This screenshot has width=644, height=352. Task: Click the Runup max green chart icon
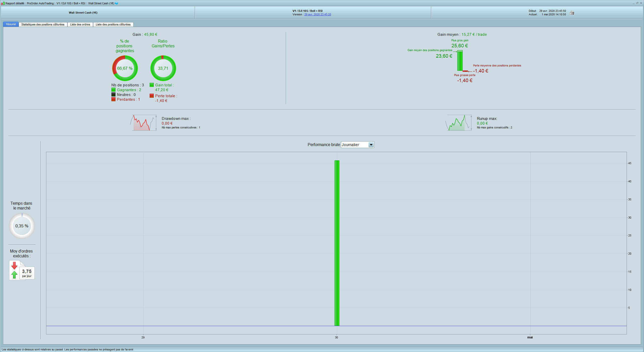[459, 123]
